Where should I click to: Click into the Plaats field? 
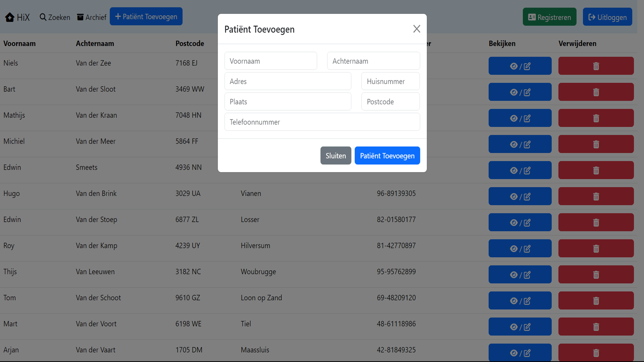pyautogui.click(x=288, y=102)
